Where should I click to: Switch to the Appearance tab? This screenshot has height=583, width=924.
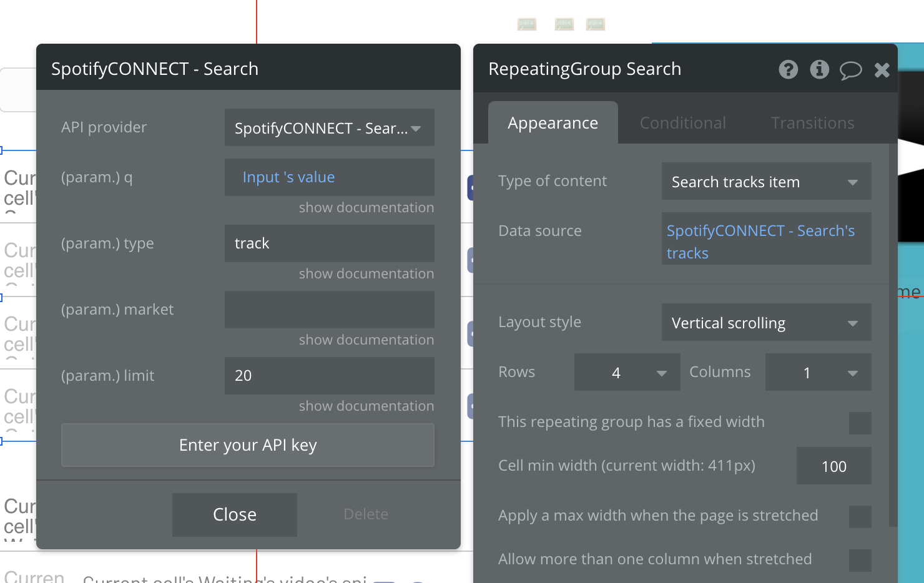tap(553, 123)
